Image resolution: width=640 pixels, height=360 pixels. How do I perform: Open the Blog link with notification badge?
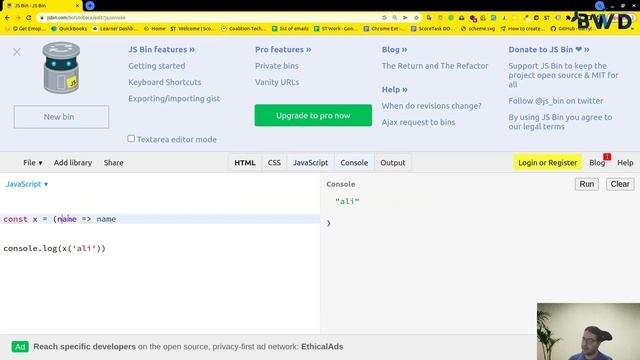(x=598, y=162)
